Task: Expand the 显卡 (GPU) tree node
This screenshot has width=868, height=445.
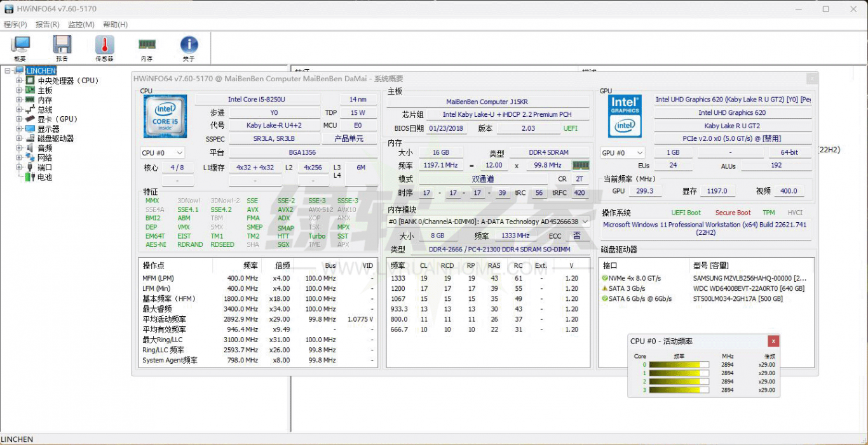Action: [19, 119]
